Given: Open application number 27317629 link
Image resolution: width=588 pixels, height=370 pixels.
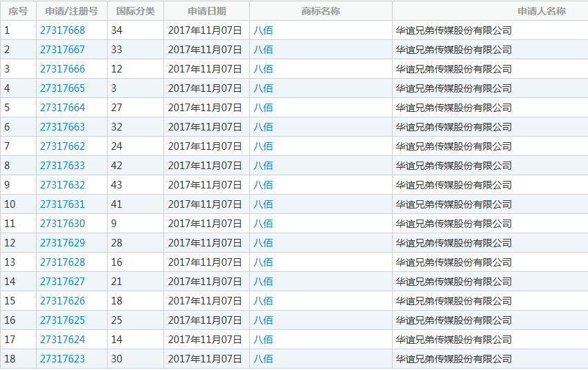Looking at the screenshot, I should tap(62, 243).
